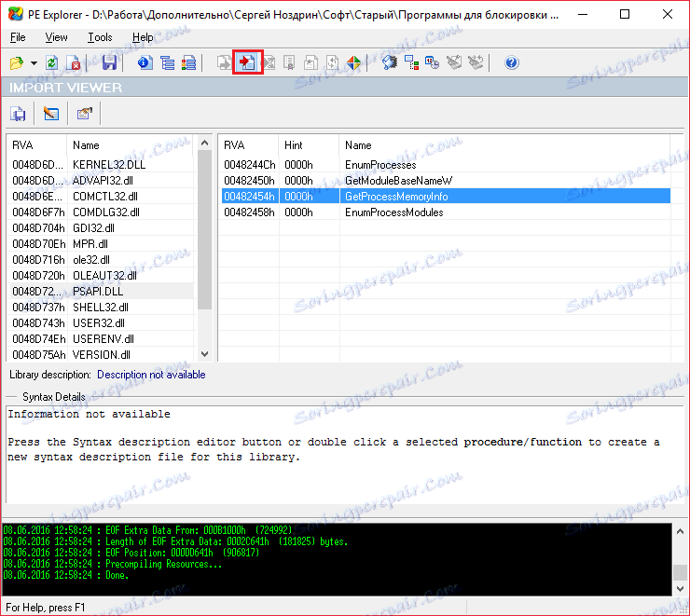The height and width of the screenshot is (616, 690).
Task: Select OLEAUT32.dll in the library list
Action: (101, 275)
